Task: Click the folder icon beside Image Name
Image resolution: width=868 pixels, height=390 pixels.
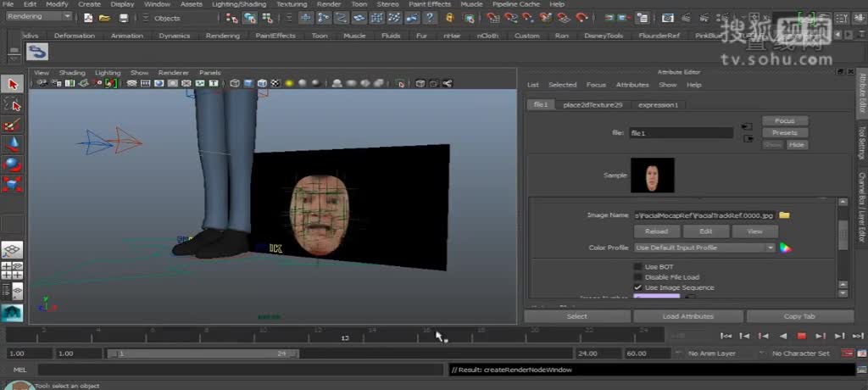Action: point(784,215)
